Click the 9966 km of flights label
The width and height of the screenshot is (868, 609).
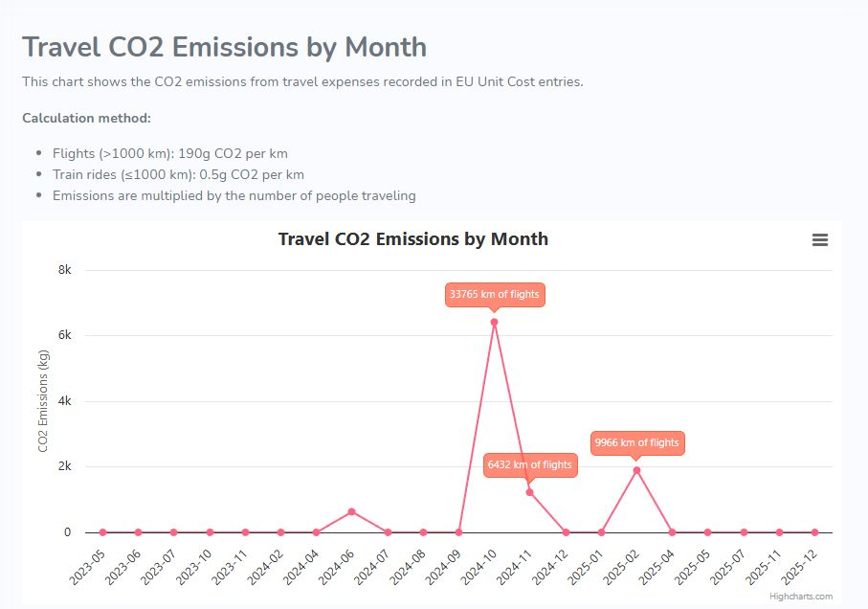636,442
